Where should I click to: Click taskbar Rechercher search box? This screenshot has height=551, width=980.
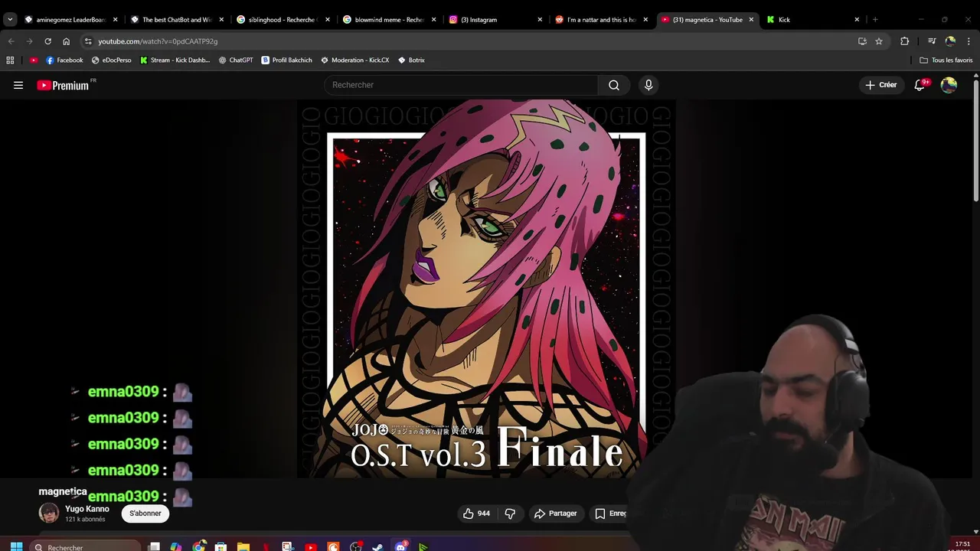pyautogui.click(x=87, y=546)
